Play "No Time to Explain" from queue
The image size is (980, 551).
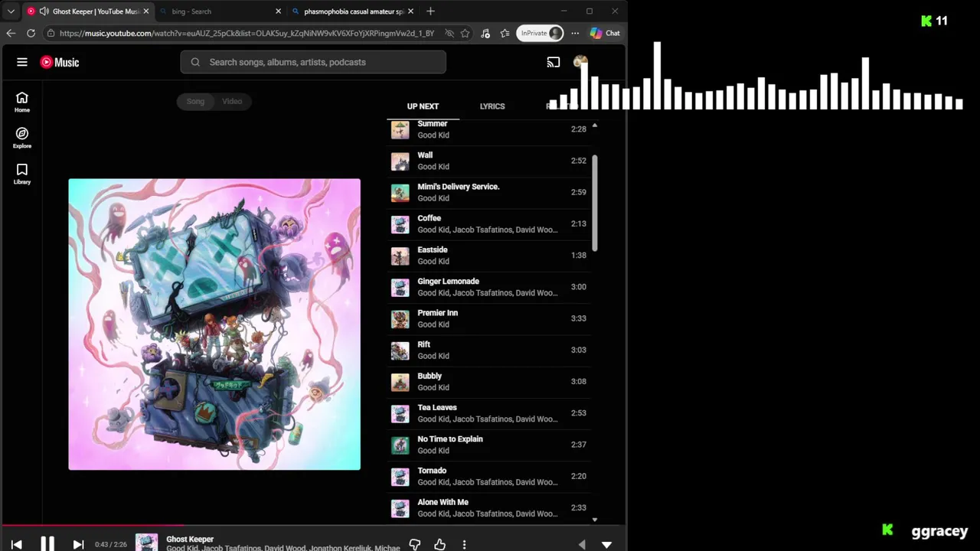(489, 445)
